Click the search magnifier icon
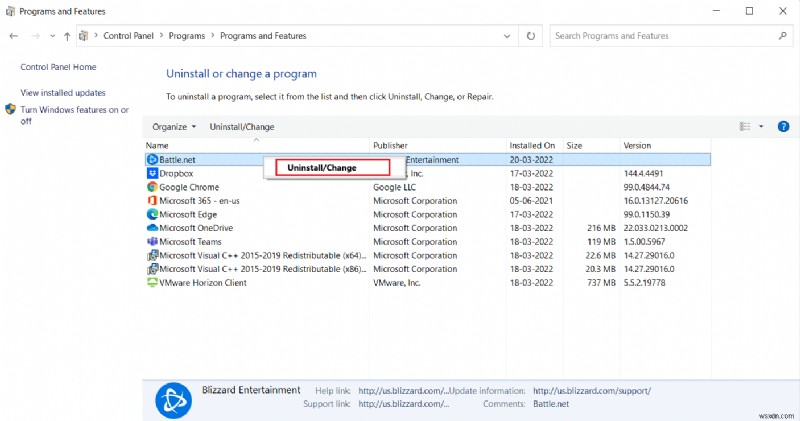Viewport: 800px width, 421px height. [783, 36]
